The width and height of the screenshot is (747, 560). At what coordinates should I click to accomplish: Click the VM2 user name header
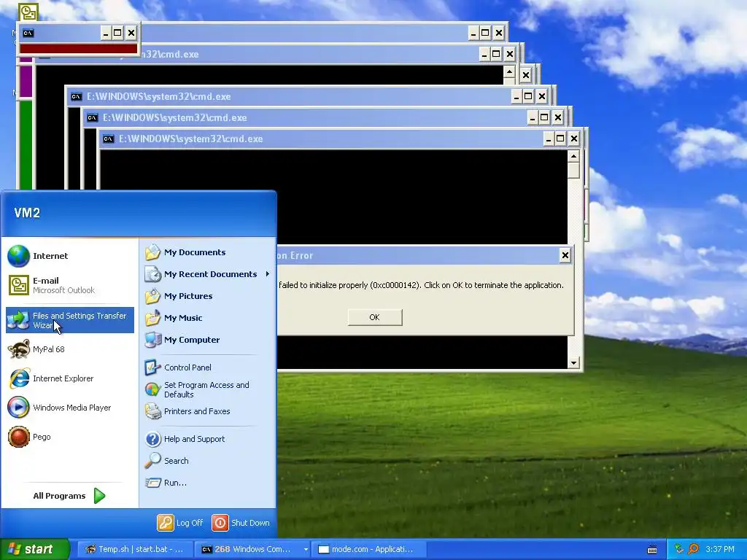pyautogui.click(x=27, y=213)
